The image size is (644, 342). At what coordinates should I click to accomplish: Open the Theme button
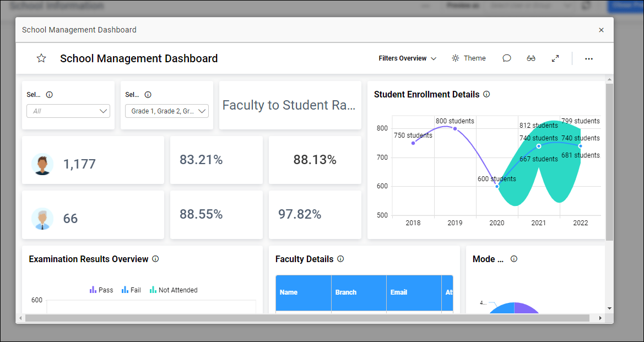pos(469,58)
